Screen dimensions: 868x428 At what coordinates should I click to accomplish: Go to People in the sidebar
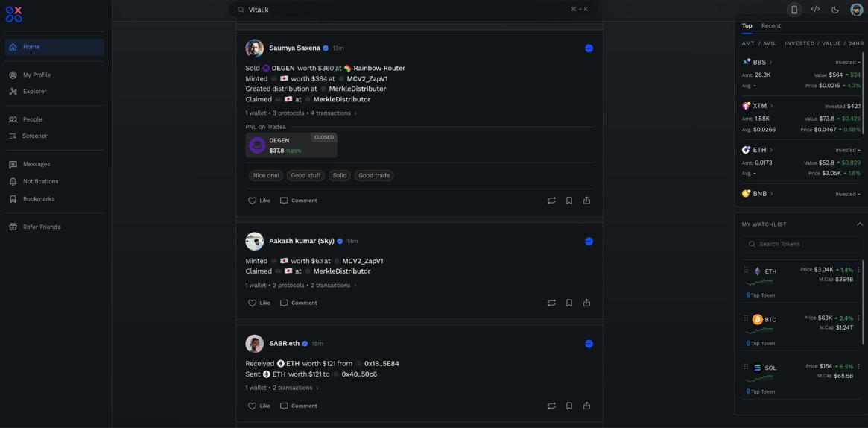click(x=32, y=119)
